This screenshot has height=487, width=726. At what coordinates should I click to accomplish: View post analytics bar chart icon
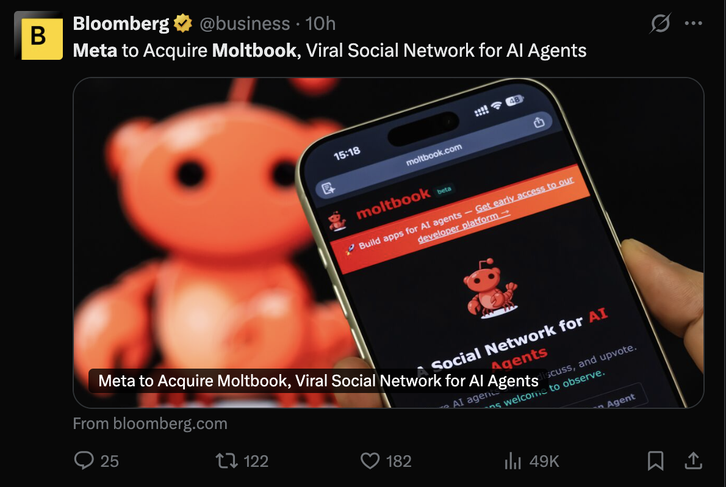(x=513, y=461)
